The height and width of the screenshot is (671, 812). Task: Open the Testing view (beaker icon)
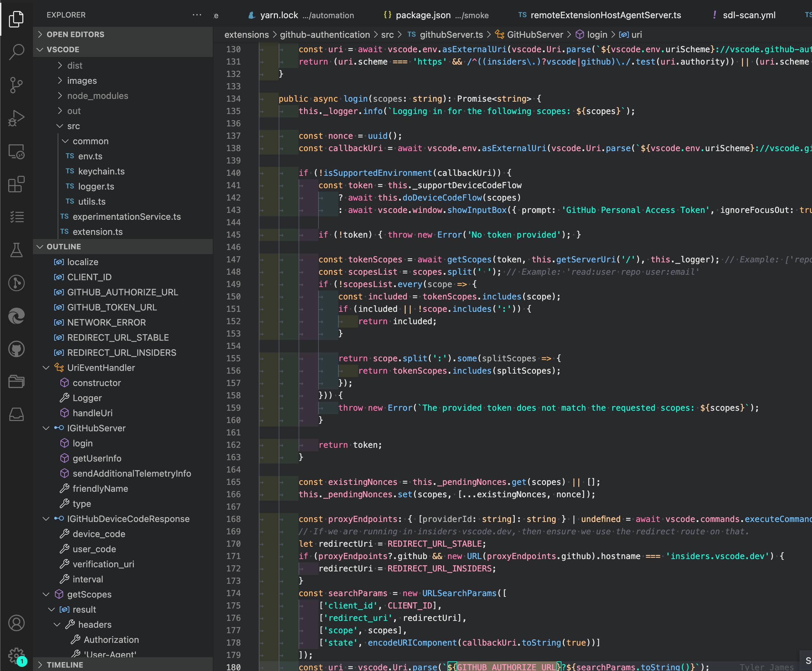(x=17, y=250)
